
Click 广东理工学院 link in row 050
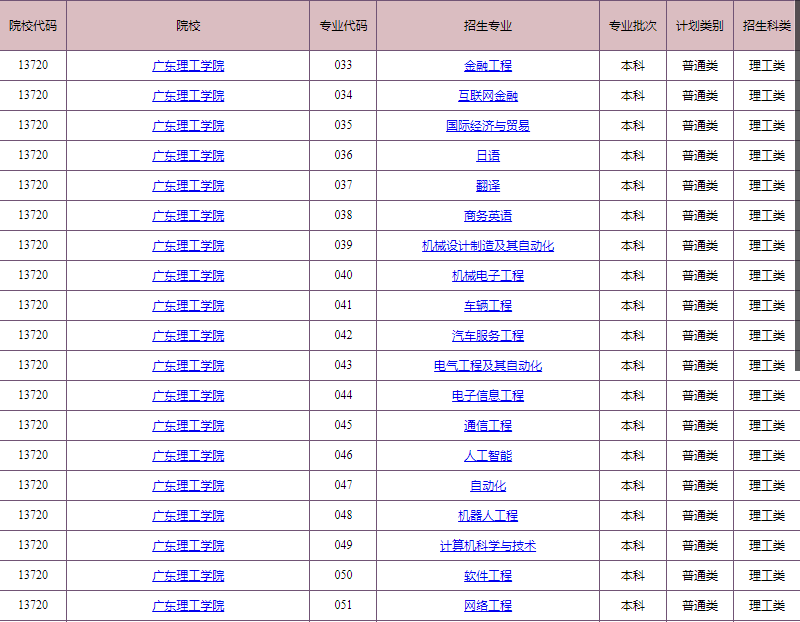click(x=188, y=576)
